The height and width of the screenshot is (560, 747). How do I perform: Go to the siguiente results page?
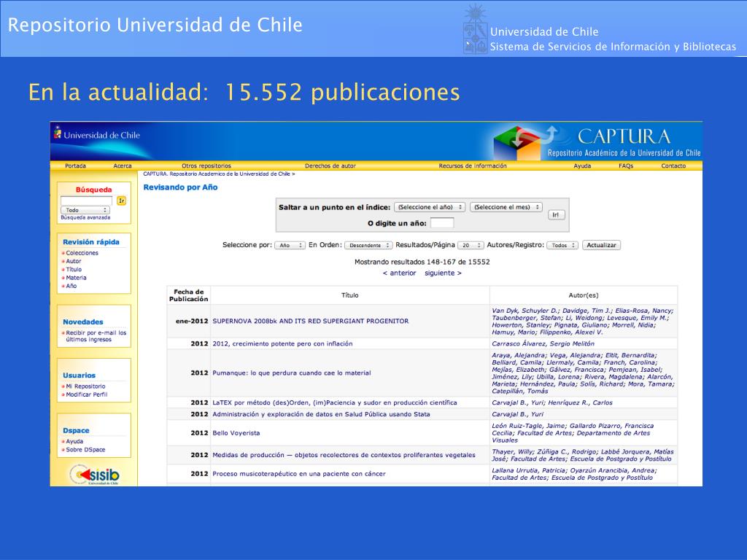(x=443, y=273)
